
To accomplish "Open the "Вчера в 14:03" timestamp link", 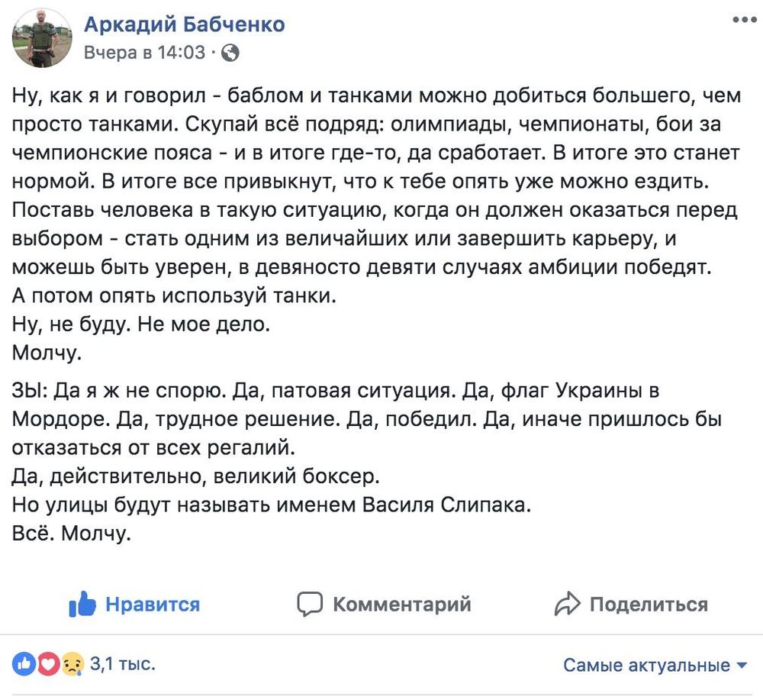I will pyautogui.click(x=144, y=53).
